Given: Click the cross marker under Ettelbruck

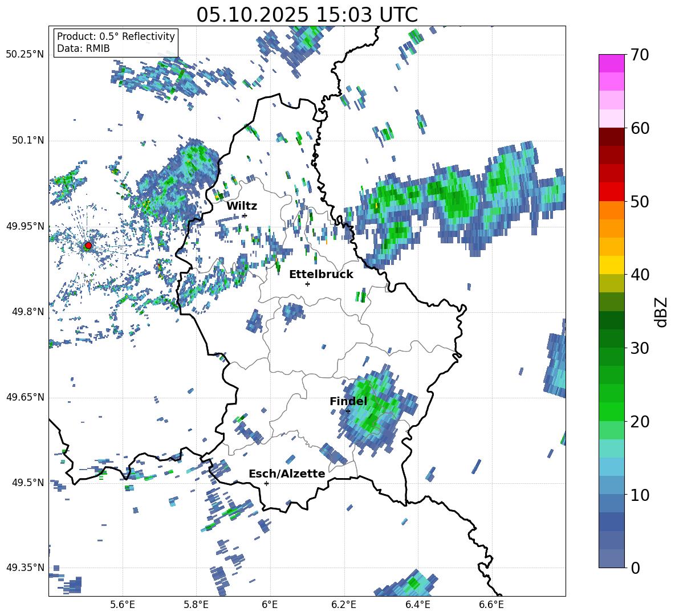Looking at the screenshot, I should (307, 284).
